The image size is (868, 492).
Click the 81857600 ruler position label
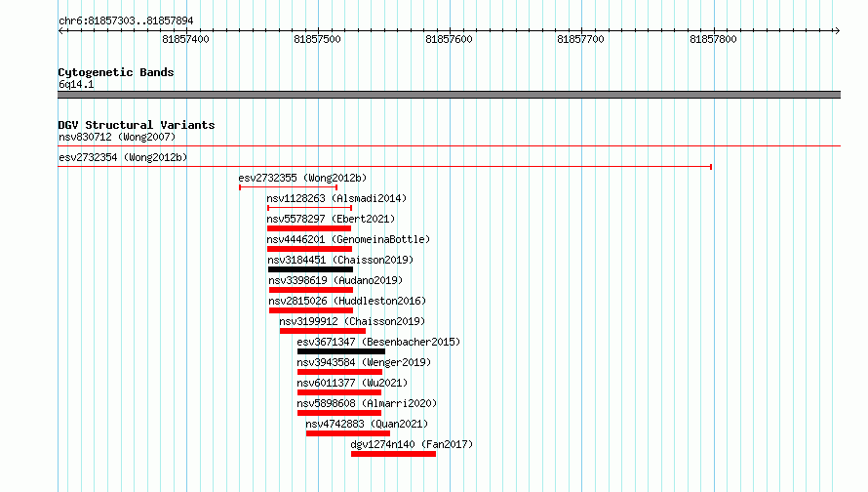(449, 39)
